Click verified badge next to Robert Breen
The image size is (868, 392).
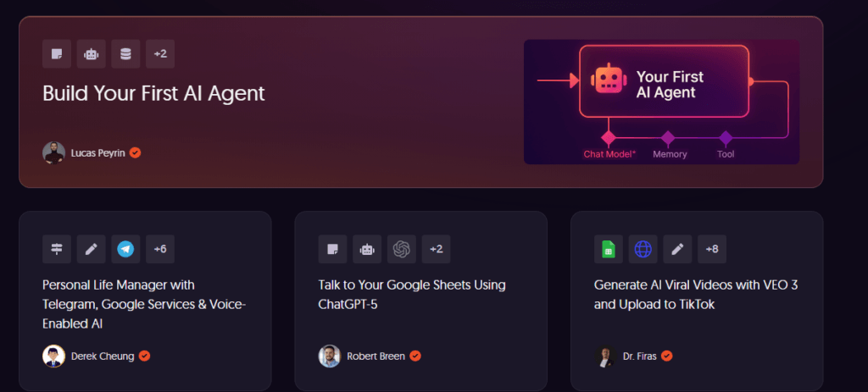point(415,356)
